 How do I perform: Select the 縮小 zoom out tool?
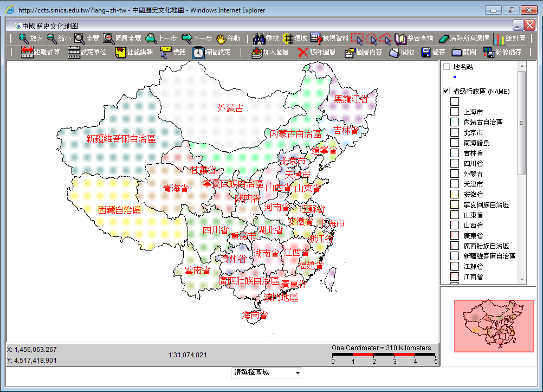59,38
